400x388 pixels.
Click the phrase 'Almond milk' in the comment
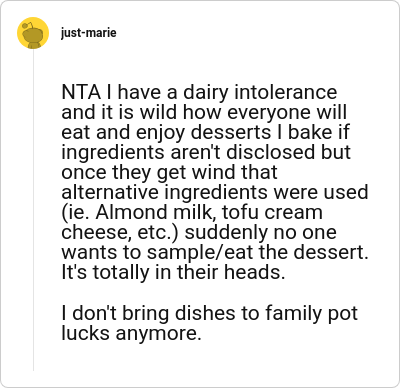click(154, 212)
